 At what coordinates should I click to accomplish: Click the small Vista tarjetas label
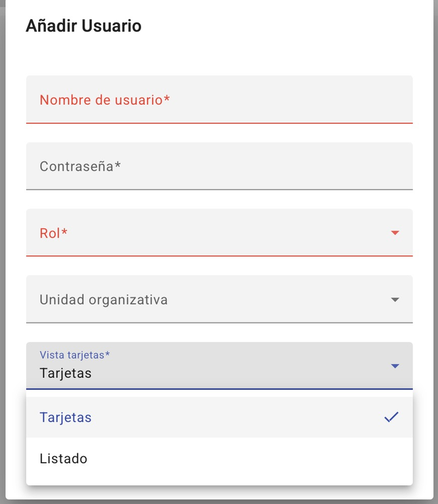(74, 355)
